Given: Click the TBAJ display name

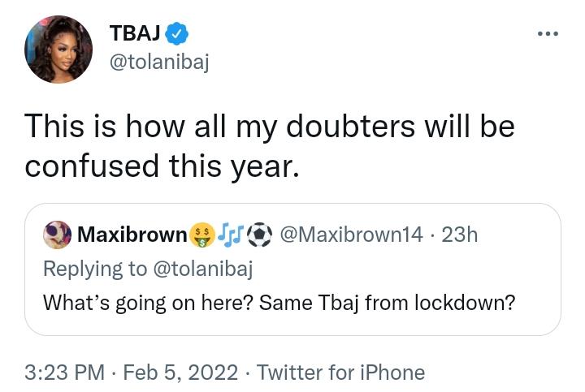Looking at the screenshot, I should tap(135, 34).
